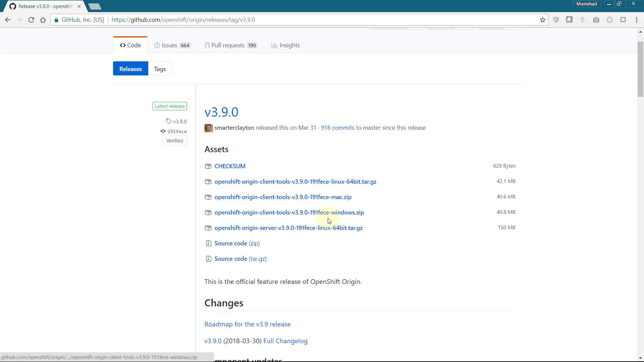Open smarterclayton's avatar image
The height and width of the screenshot is (362, 644).
tap(209, 128)
